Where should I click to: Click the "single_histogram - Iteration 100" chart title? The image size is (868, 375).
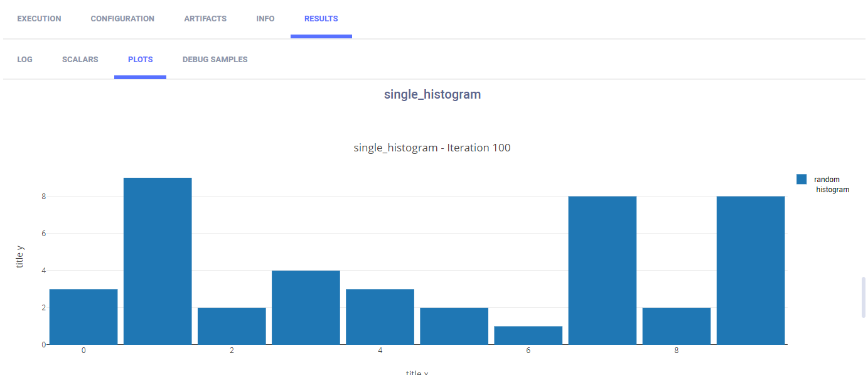[x=432, y=148]
